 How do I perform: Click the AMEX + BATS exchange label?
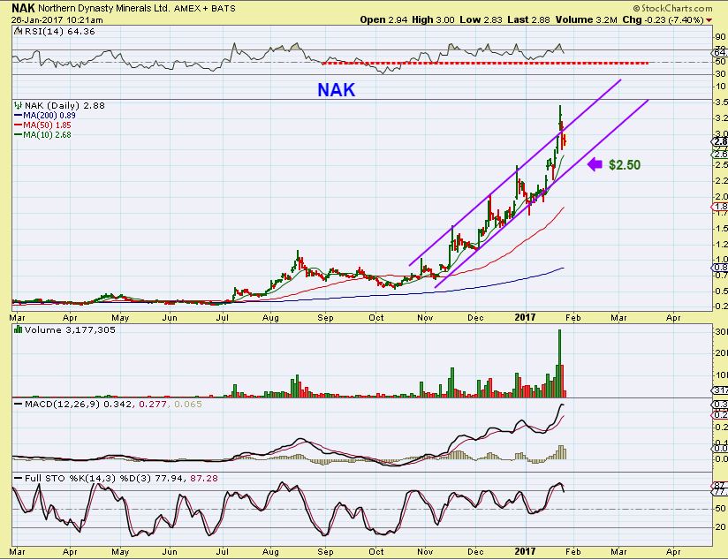205,8
